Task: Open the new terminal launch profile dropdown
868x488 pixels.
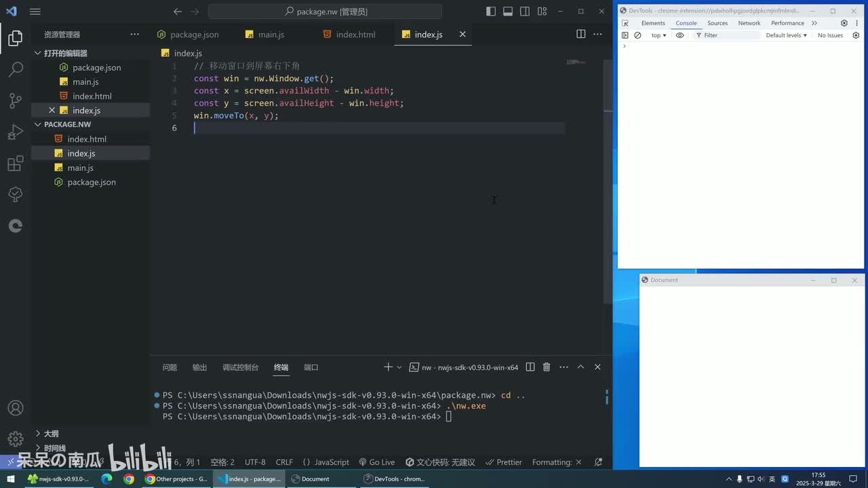Action: 399,367
